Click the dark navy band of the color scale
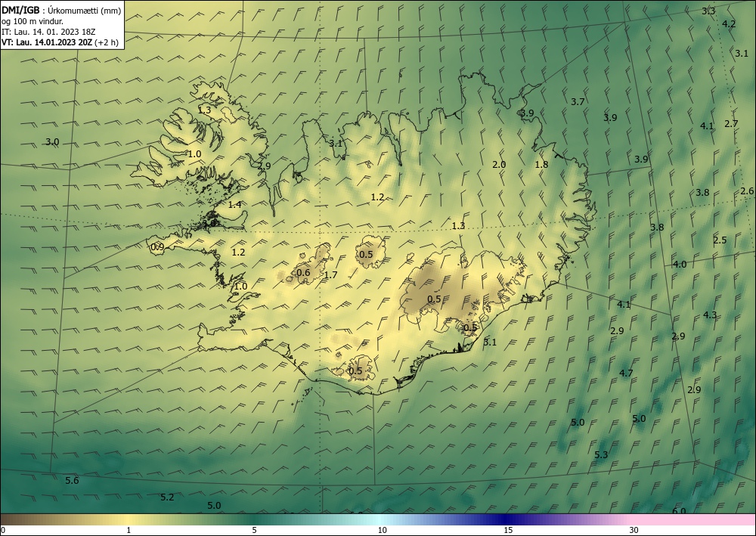Viewport: 756px width, 536px height. 503,519
